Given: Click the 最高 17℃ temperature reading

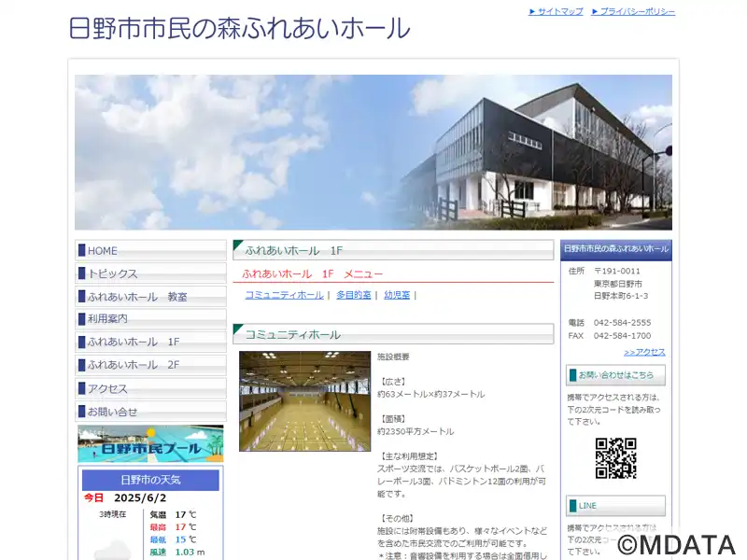Looking at the screenshot, I should point(173,527).
